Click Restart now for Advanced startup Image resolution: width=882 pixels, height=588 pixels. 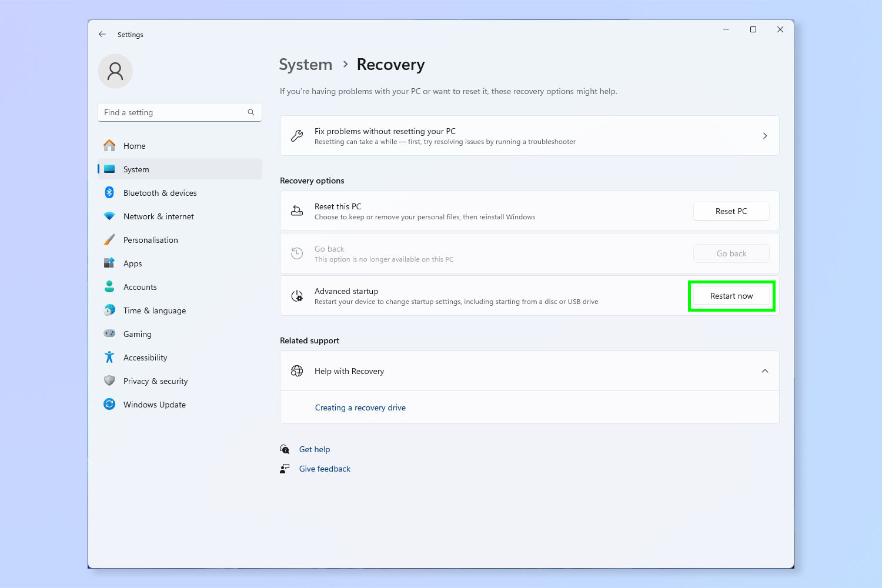coord(731,296)
